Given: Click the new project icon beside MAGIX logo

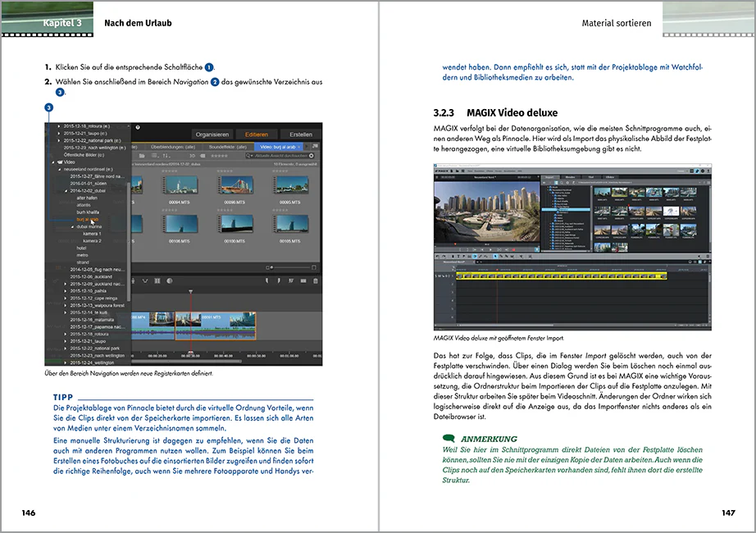Looking at the screenshot, I should point(452,171).
